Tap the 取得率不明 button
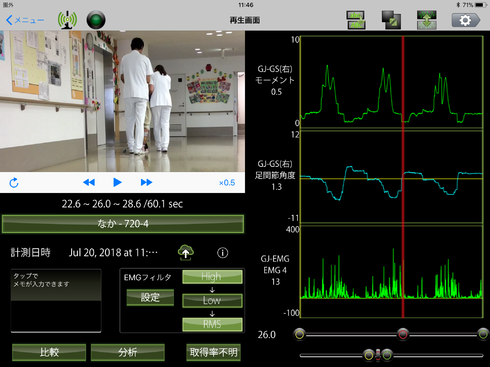490x367 pixels. (x=213, y=352)
